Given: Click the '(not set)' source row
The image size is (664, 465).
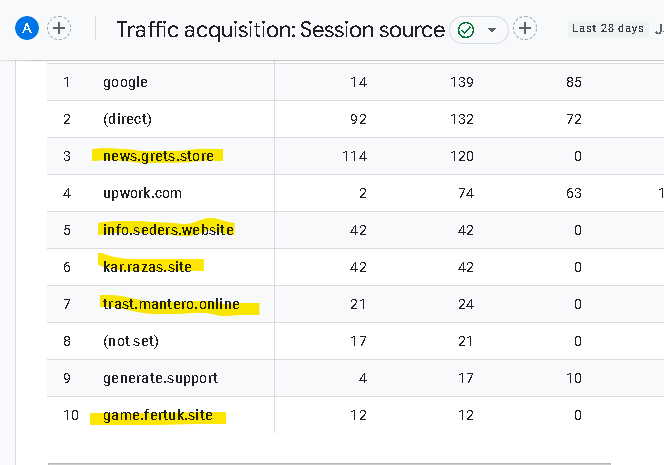Looking at the screenshot, I should [131, 341].
